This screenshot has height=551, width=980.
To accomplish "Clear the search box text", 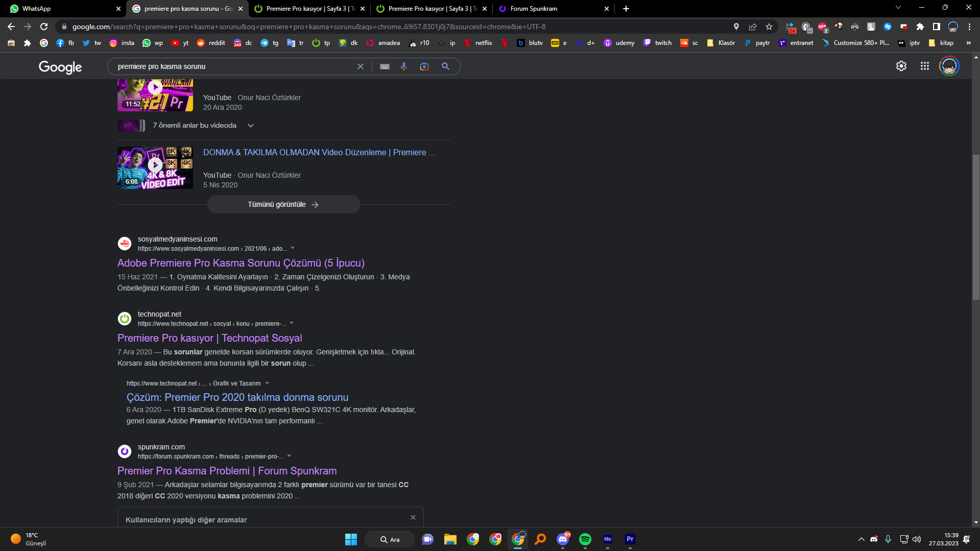I will click(361, 66).
